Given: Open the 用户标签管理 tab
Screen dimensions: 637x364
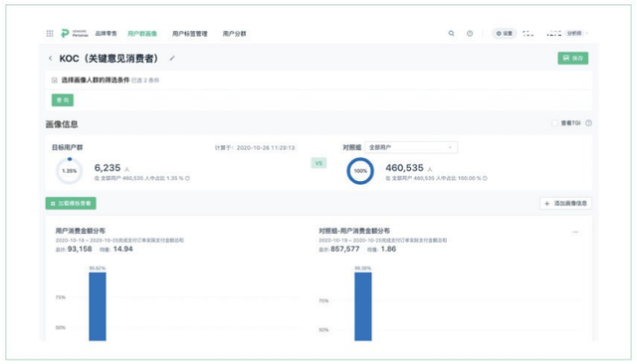Looking at the screenshot, I should point(190,34).
